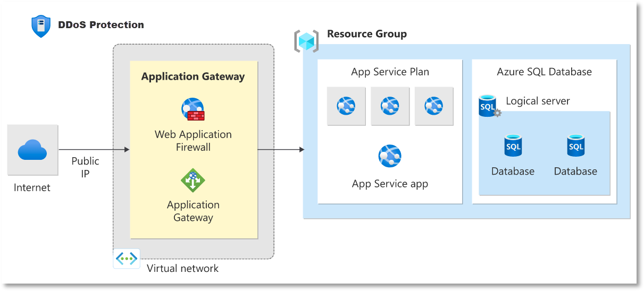Click the Virtual network icon
Image resolution: width=644 pixels, height=291 pixels.
tap(127, 259)
